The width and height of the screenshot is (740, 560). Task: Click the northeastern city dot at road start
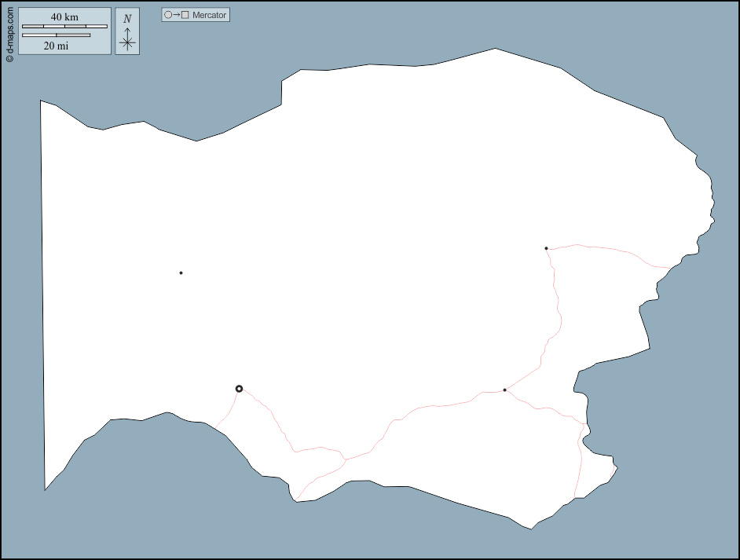coord(546,248)
